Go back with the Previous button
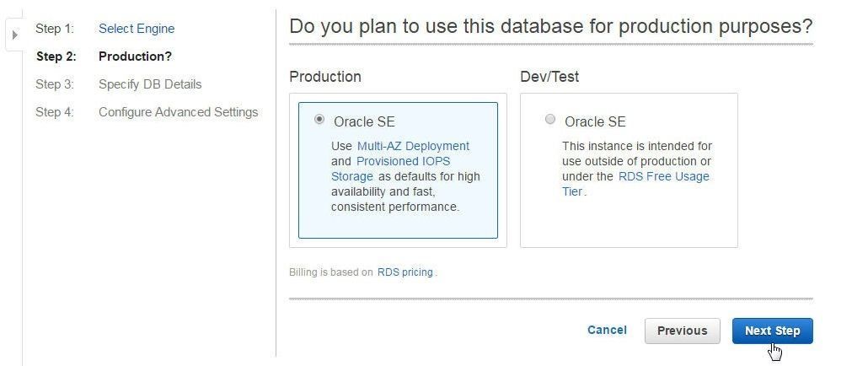The image size is (868, 366). point(682,331)
